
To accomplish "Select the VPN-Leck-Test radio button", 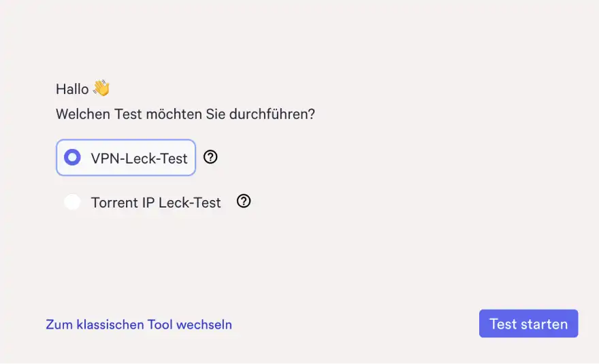I will click(x=72, y=158).
